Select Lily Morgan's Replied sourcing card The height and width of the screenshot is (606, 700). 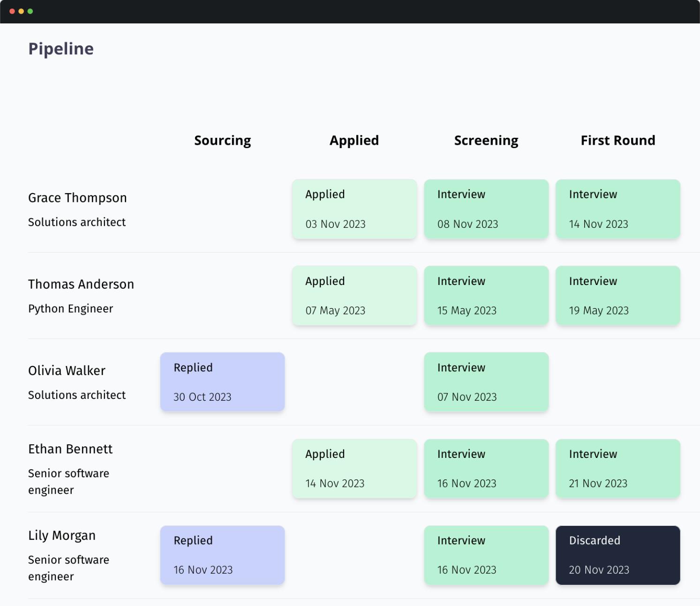[222, 554]
